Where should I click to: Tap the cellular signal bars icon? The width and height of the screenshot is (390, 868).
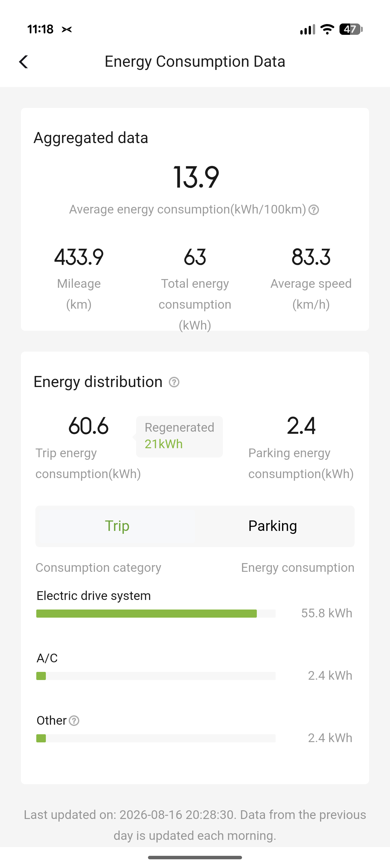point(307,29)
